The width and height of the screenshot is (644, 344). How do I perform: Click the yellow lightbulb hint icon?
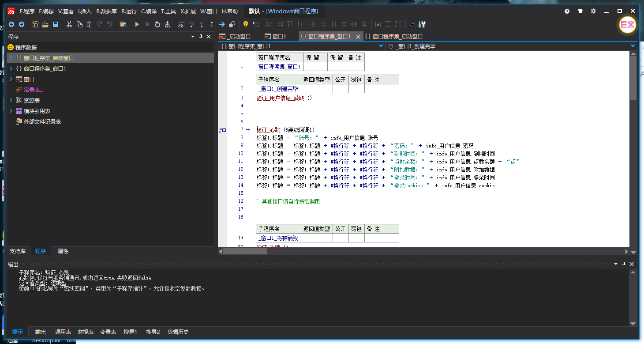[x=246, y=24]
